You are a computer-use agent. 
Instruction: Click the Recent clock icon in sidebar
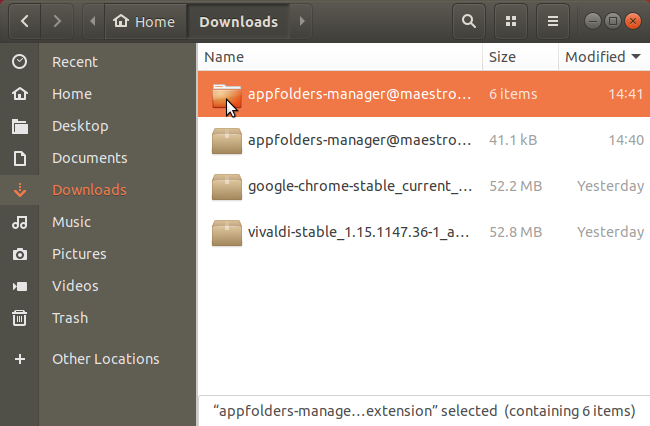(19, 62)
